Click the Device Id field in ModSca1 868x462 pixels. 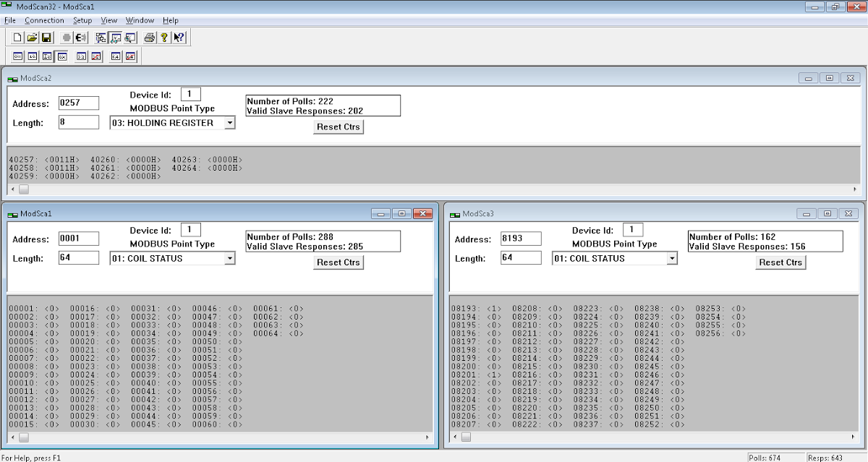190,229
